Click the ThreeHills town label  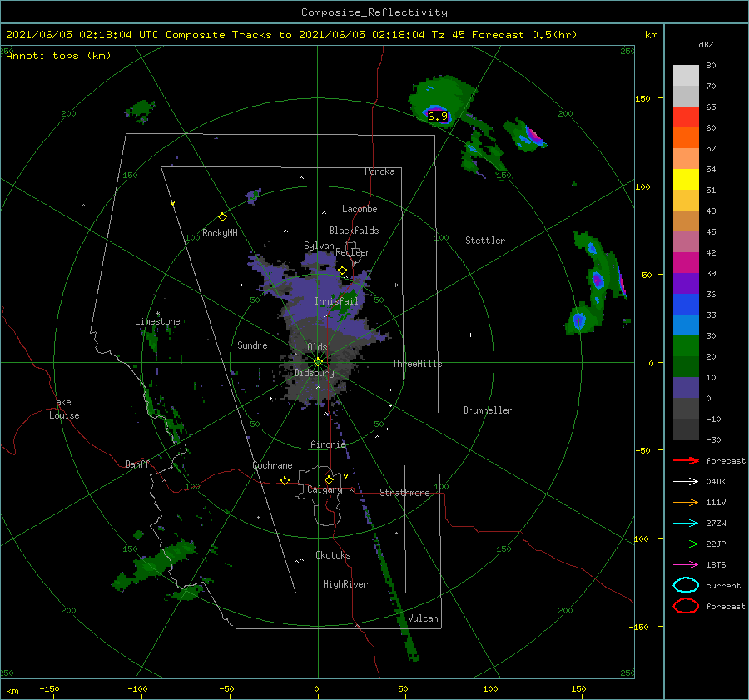coord(417,364)
